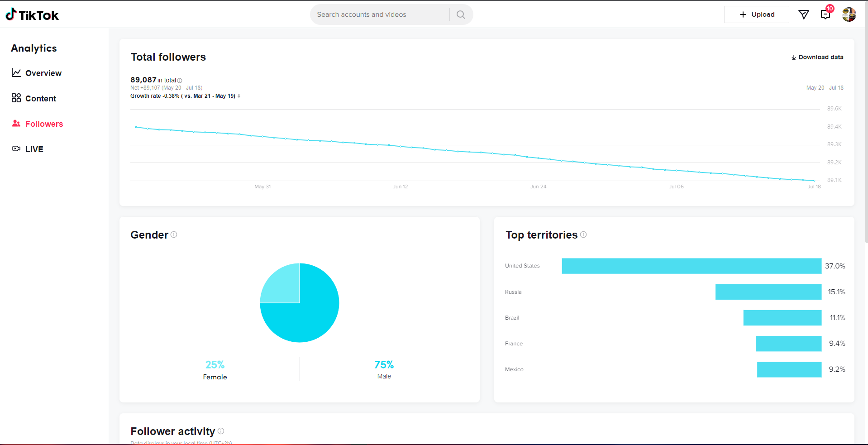The height and width of the screenshot is (445, 868).
Task: Click the 37.0% value
Action: (x=835, y=266)
